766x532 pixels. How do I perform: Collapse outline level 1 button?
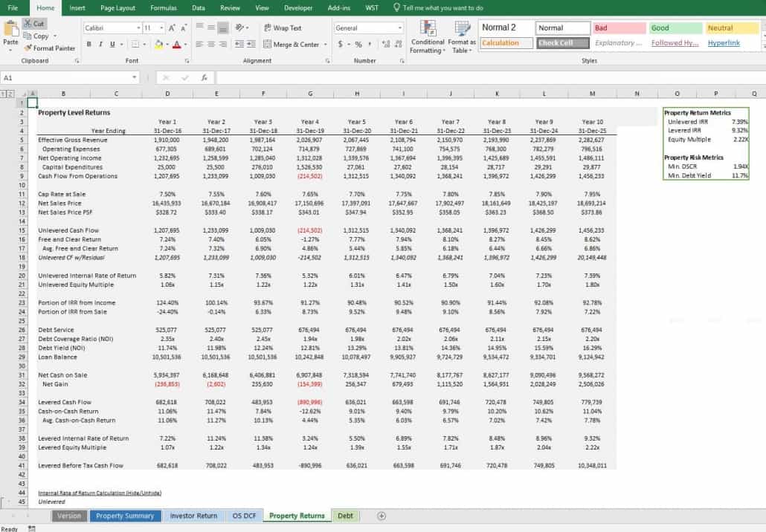[x=4, y=94]
